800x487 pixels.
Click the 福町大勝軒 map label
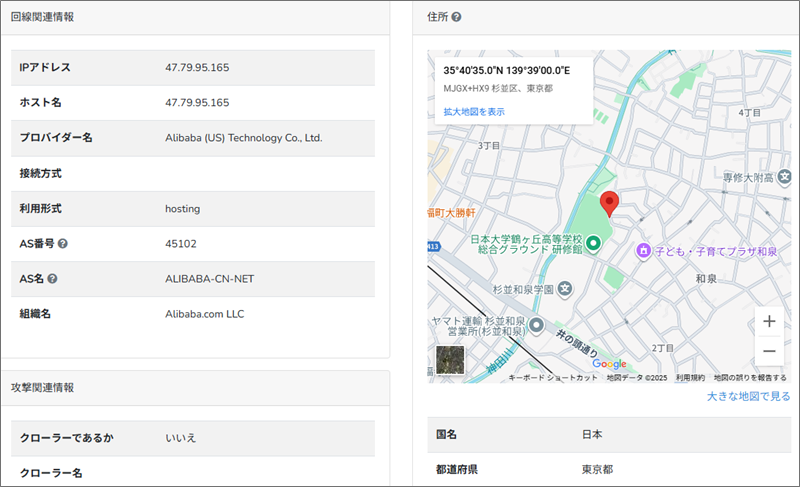point(452,213)
